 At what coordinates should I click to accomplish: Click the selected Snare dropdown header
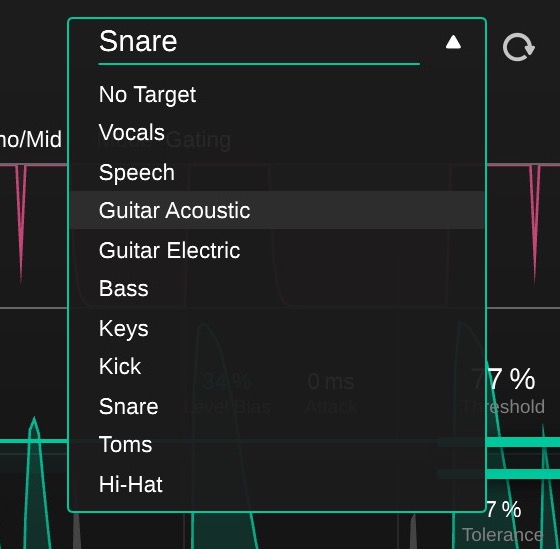[259, 42]
